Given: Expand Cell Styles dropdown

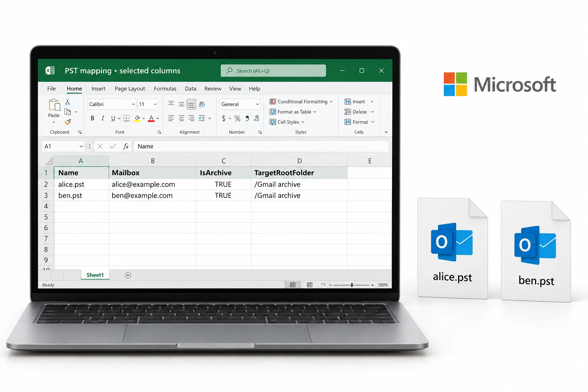Looking at the screenshot, I should click(287, 122).
